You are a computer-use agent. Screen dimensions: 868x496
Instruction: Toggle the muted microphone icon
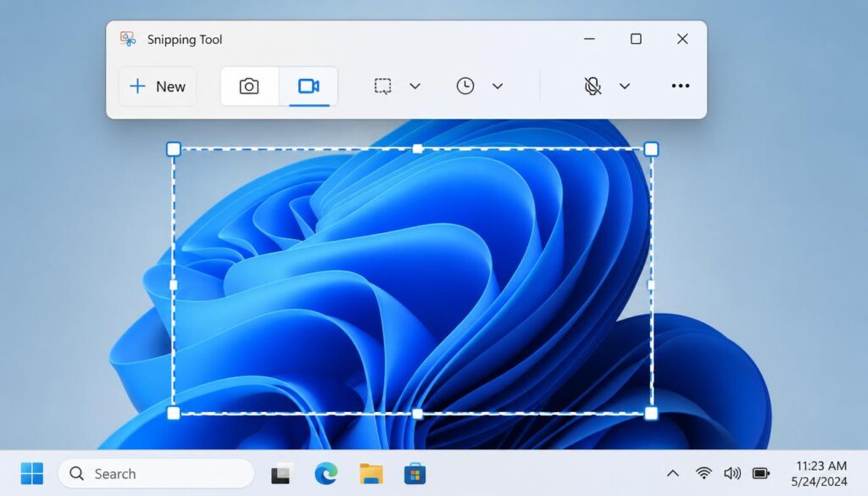tap(593, 86)
